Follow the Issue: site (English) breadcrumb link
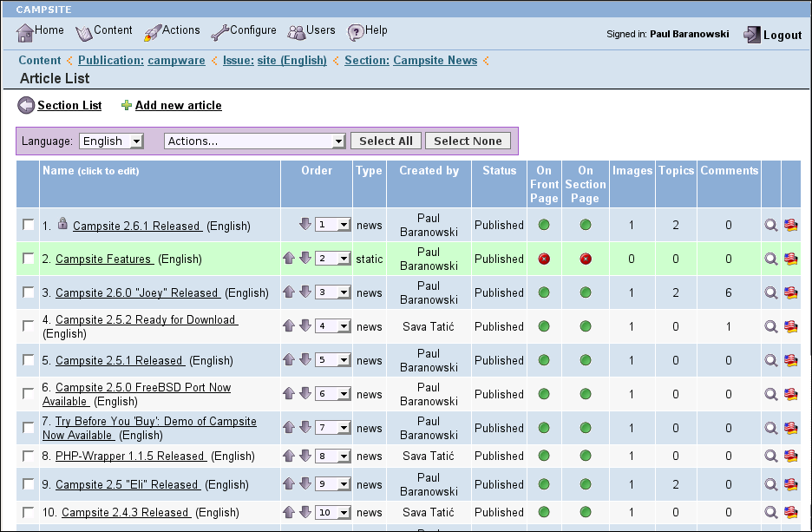 click(275, 60)
